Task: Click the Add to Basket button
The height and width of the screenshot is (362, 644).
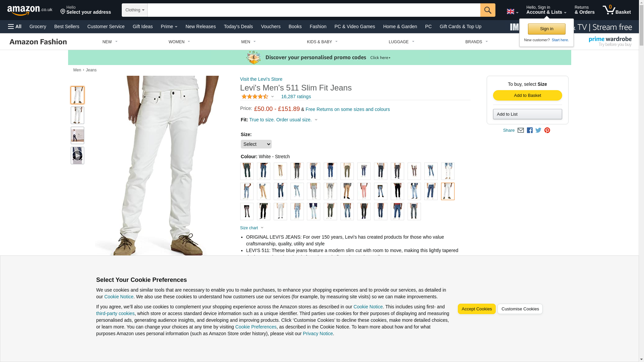Action: (527, 96)
